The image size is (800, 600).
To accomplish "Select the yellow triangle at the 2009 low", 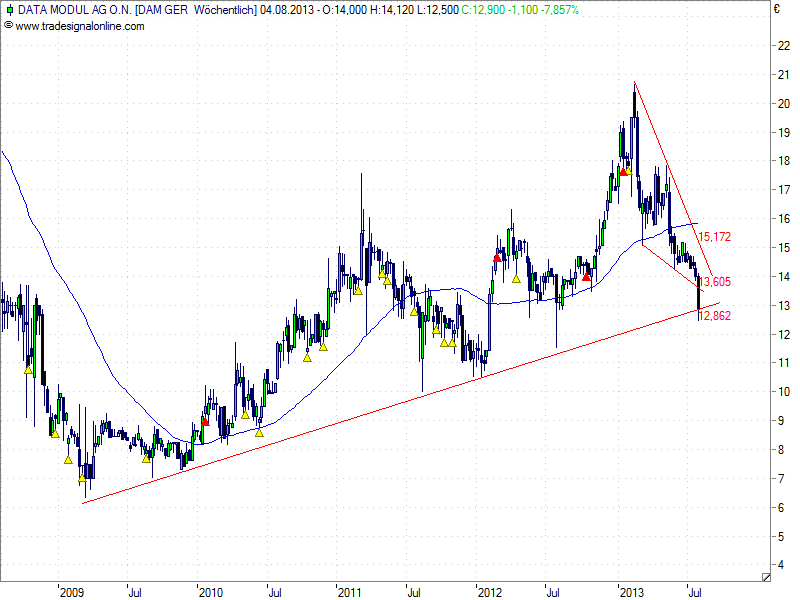I will coord(83,478).
